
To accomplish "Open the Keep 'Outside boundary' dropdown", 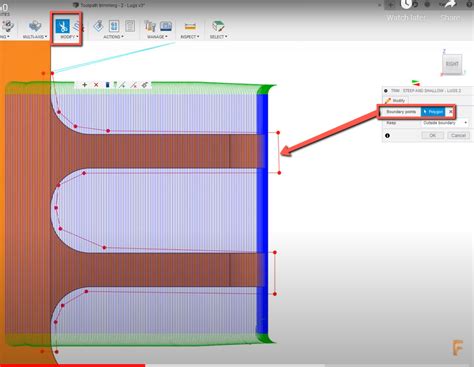I will (x=445, y=123).
